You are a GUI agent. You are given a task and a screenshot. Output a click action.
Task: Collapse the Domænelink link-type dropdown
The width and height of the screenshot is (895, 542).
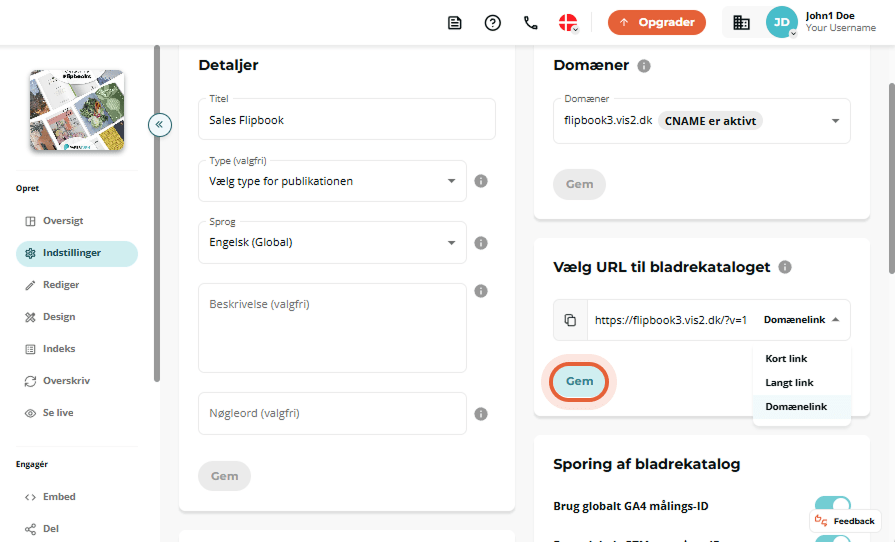click(801, 320)
